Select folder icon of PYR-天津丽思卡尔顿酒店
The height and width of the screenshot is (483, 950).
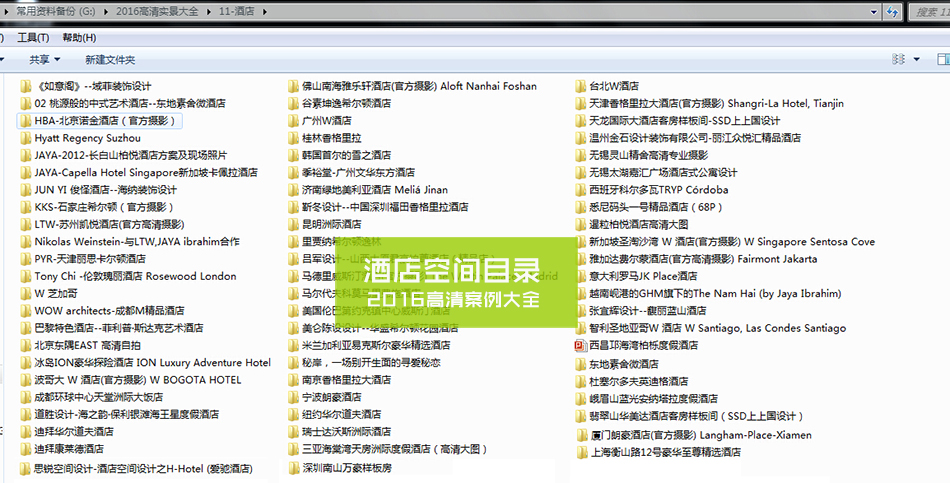pyautogui.click(x=25, y=259)
